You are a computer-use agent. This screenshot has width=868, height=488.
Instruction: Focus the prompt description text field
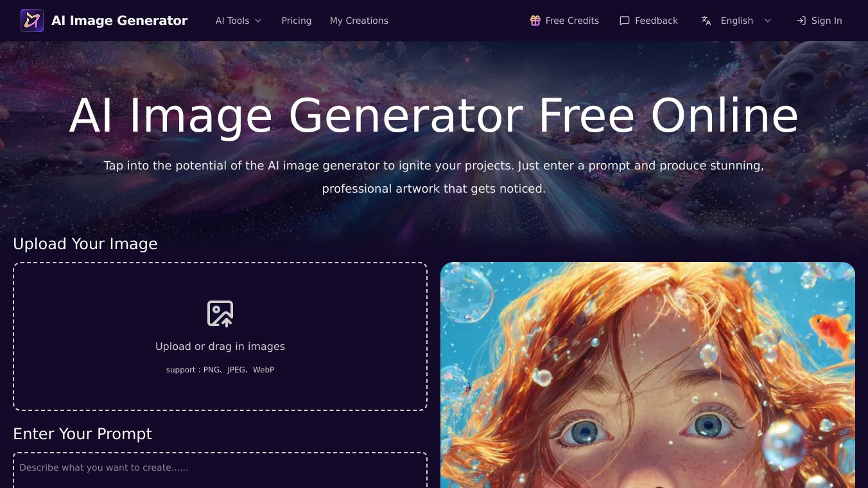(x=220, y=470)
